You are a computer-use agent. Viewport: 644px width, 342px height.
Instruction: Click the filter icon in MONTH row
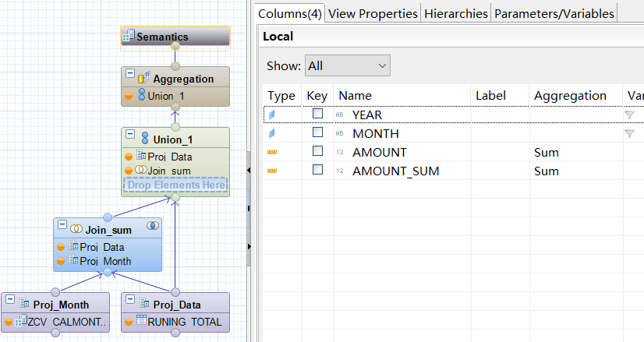[x=629, y=133]
